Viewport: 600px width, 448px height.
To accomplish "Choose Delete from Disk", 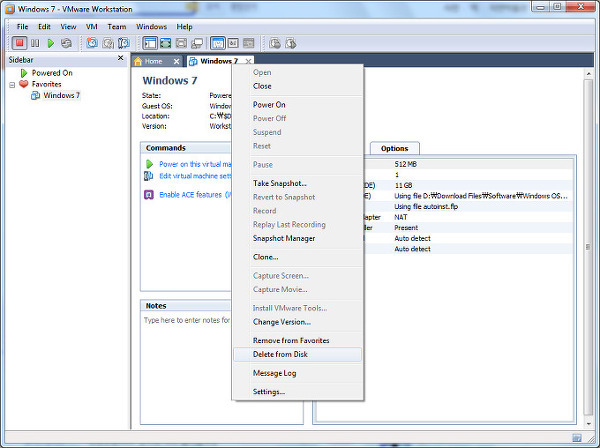I will 298,354.
